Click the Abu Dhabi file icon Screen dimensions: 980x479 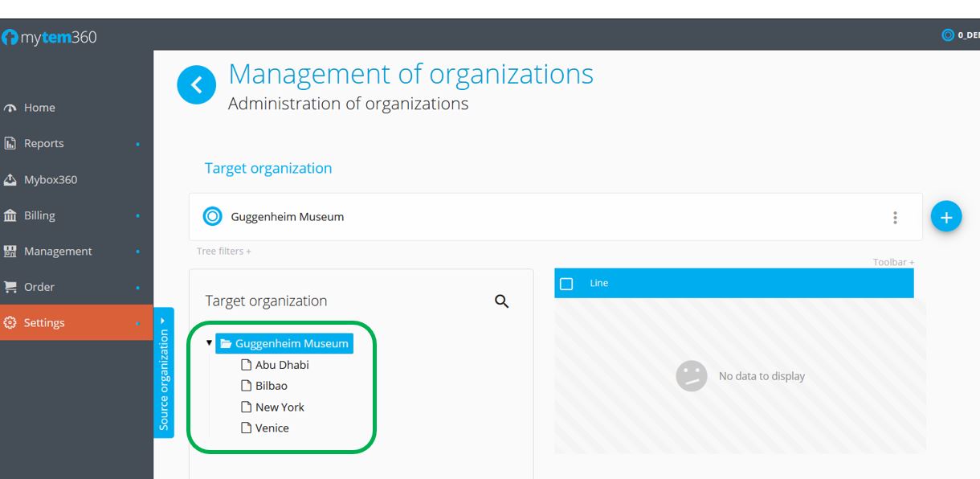click(247, 365)
